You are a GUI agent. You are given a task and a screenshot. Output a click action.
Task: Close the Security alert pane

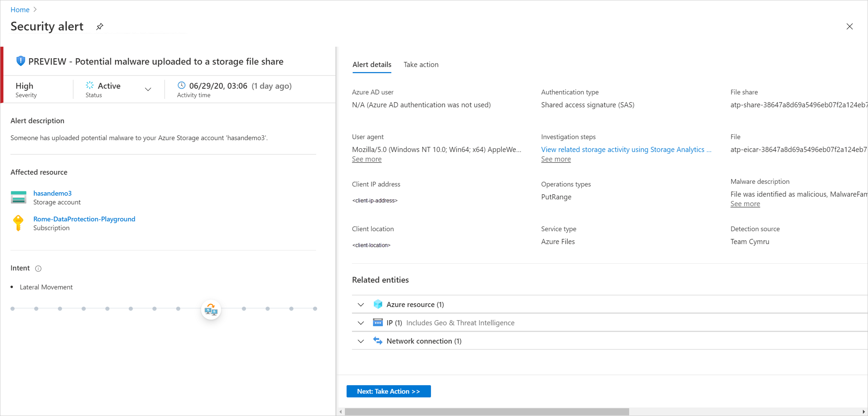[x=850, y=27]
